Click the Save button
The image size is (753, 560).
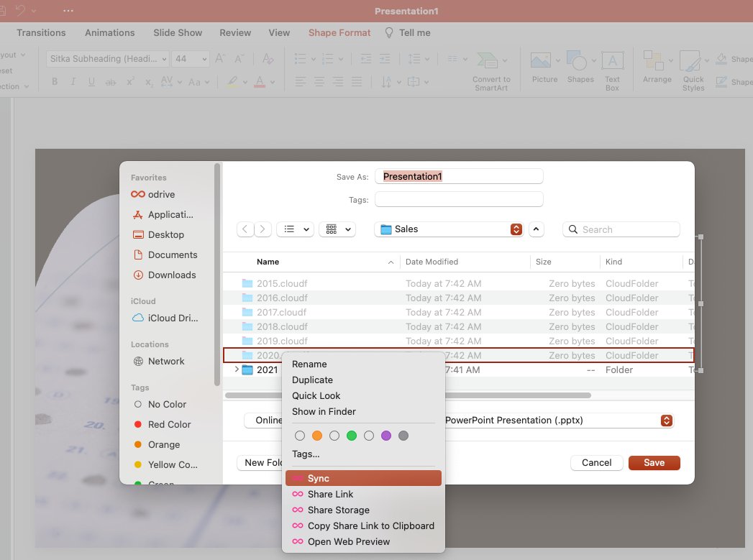point(654,462)
